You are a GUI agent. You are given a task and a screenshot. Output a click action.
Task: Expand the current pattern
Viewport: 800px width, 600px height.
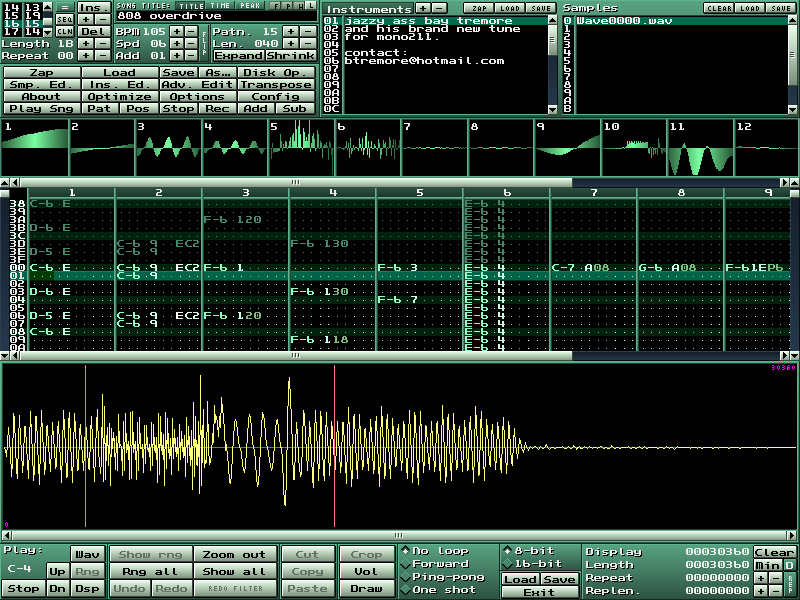(x=238, y=55)
